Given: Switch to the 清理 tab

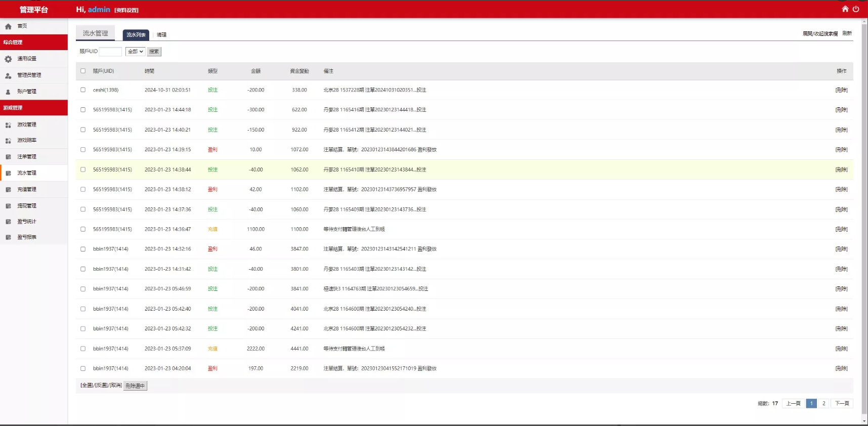Looking at the screenshot, I should [161, 35].
